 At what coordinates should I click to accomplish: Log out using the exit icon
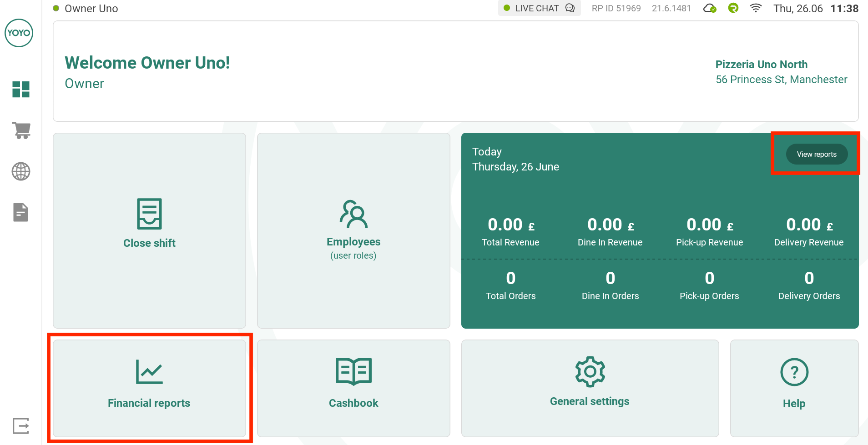pos(20,426)
